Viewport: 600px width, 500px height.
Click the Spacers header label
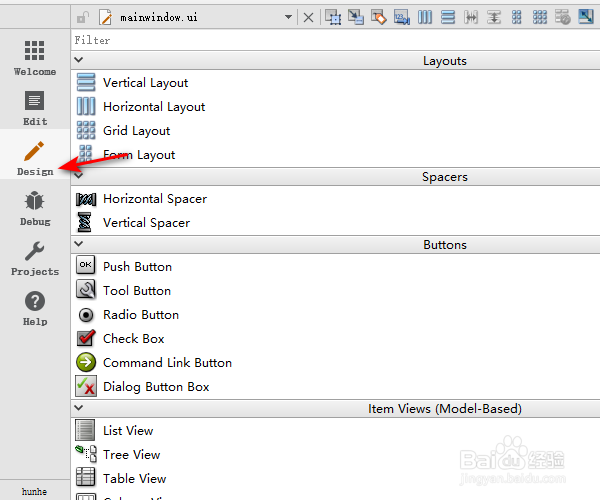[x=445, y=177]
